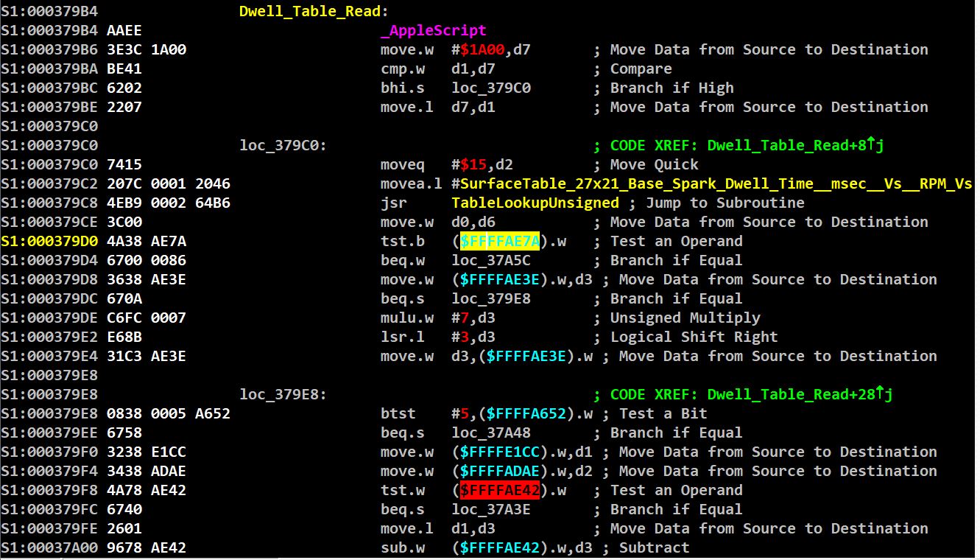The width and height of the screenshot is (980, 560).
Task: Select the loc_379C0: label definition
Action: 283,145
